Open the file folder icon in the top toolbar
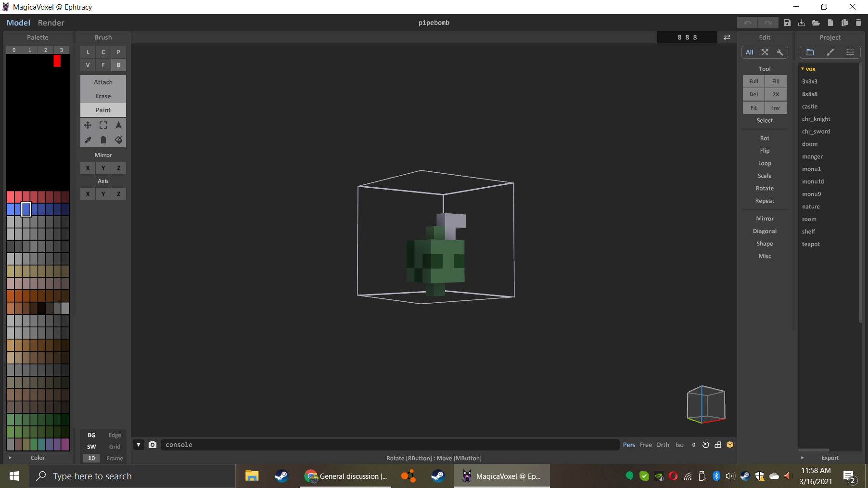 tap(816, 23)
